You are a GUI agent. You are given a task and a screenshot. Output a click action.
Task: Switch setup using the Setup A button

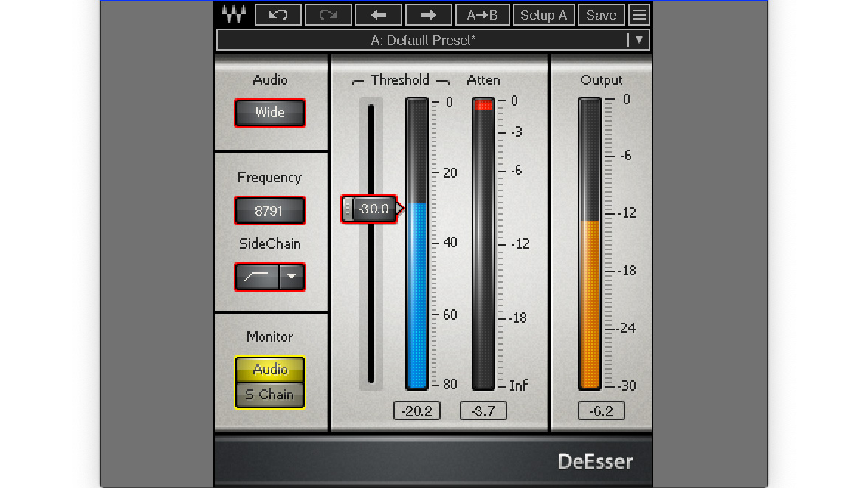click(x=543, y=15)
